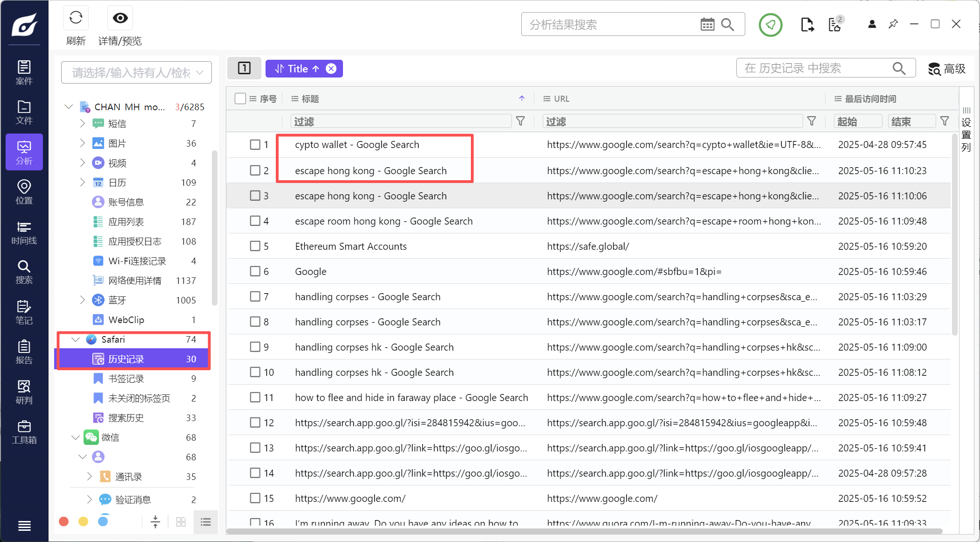Image resolution: width=980 pixels, height=542 pixels.
Task: Open the 时间线 timeline sidebar item
Action: point(24,232)
